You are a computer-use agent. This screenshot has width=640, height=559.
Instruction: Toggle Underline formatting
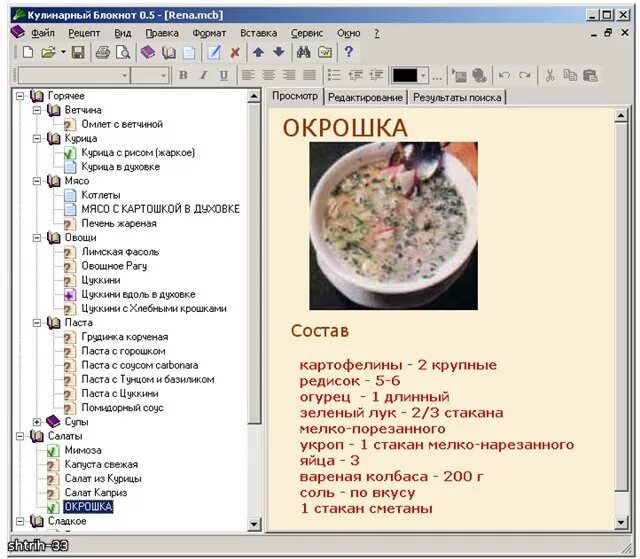pyautogui.click(x=224, y=75)
